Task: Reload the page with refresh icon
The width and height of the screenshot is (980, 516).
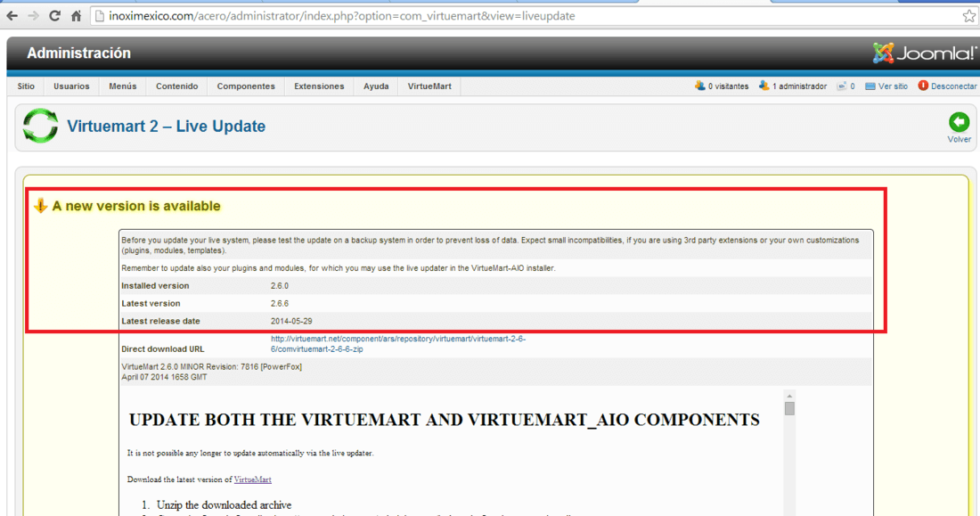Action: tap(55, 16)
